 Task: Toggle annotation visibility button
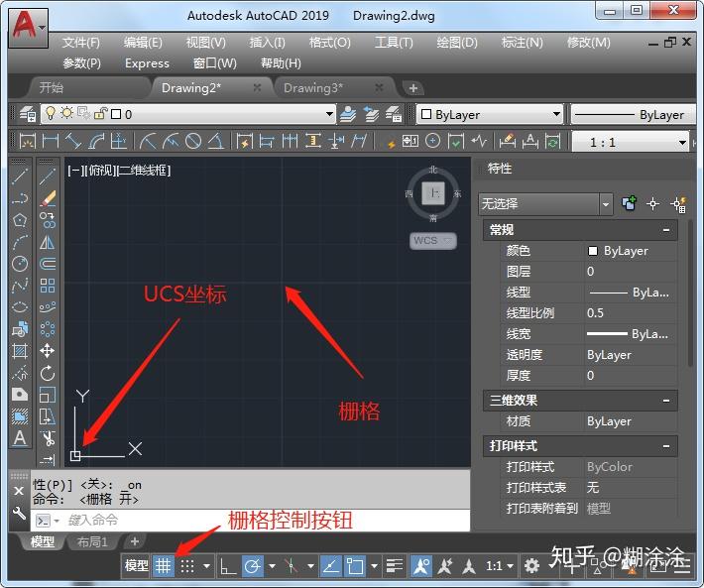(x=421, y=566)
